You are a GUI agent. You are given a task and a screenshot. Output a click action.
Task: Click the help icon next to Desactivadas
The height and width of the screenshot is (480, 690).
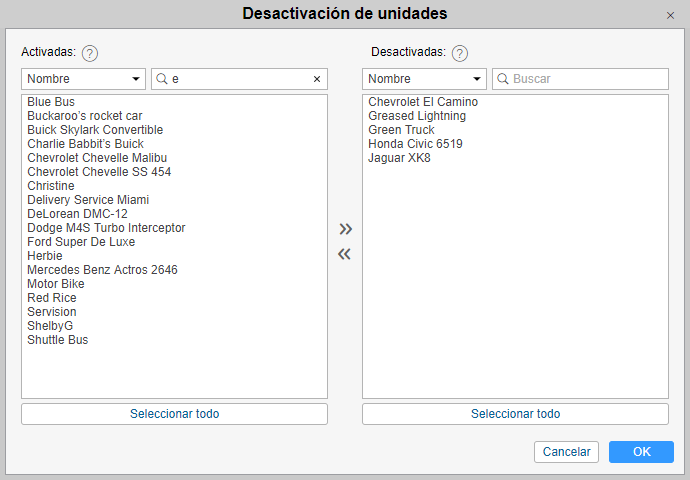(460, 53)
